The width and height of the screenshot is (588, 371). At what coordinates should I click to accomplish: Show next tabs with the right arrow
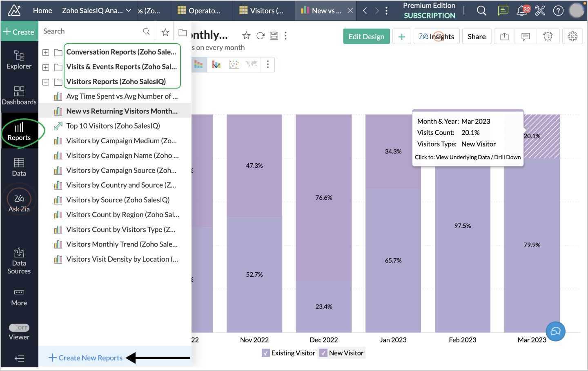(x=377, y=11)
